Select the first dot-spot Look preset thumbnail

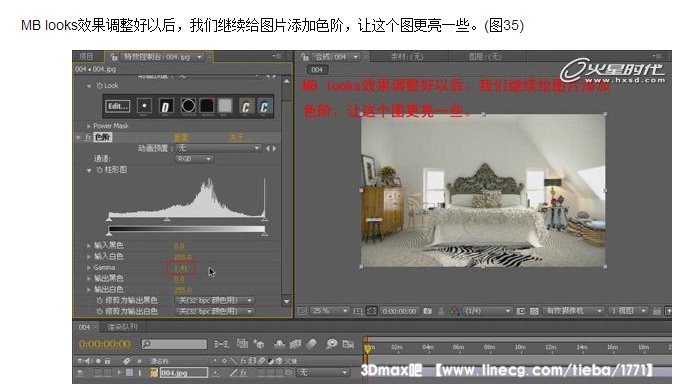(144, 106)
